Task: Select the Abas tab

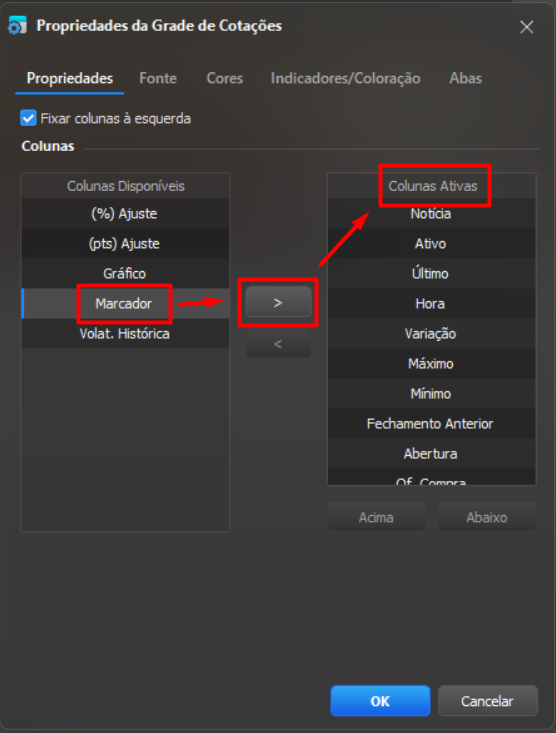Action: 465,78
